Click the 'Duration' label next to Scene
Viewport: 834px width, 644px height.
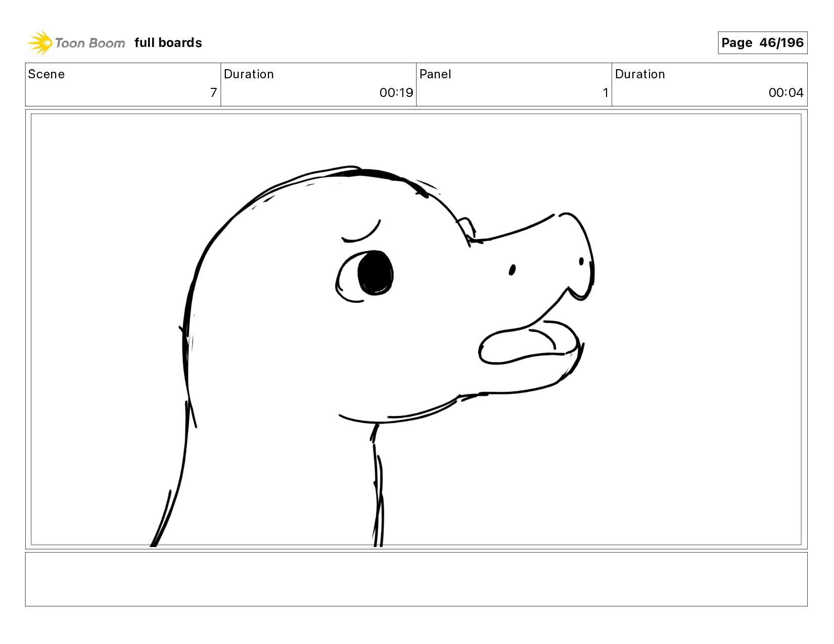[x=249, y=74]
